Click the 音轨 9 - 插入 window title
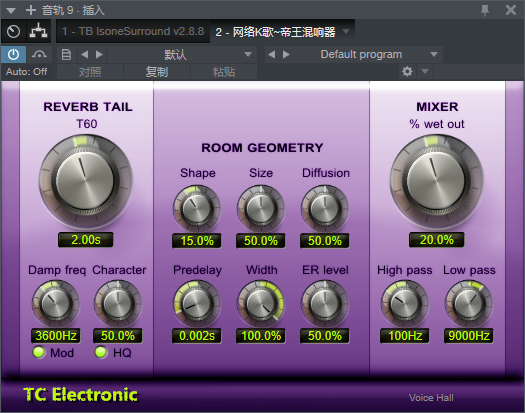Screen dimensions: 525x413 73,10
